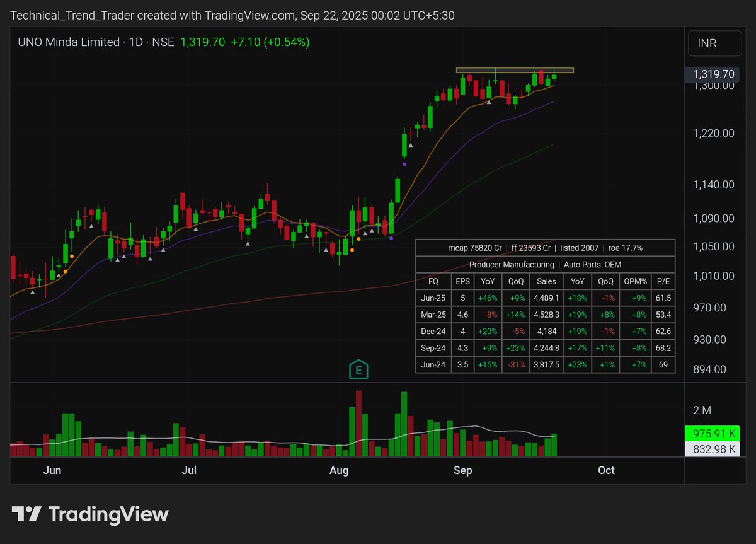
Task: Click the OPM% column header
Action: [636, 281]
